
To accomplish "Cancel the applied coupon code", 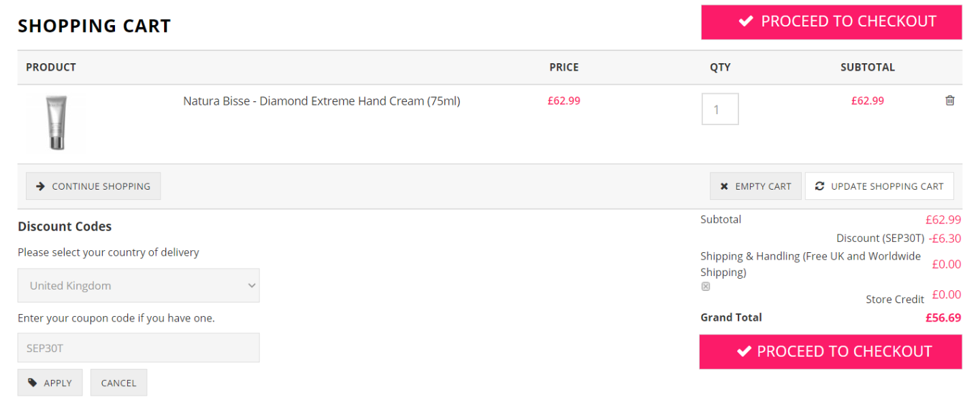I will coord(118,383).
